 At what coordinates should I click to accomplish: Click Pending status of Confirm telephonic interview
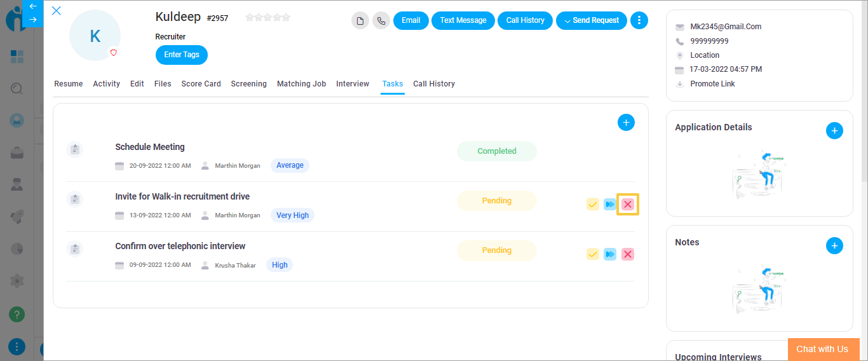tap(497, 250)
